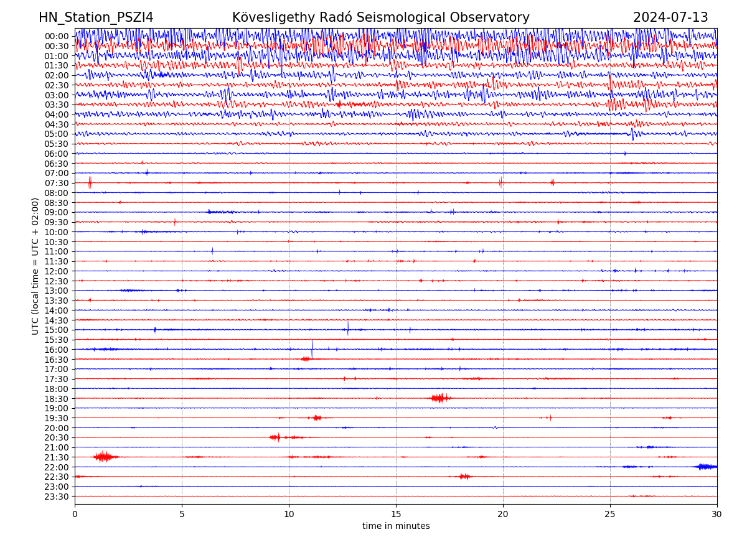This screenshot has height=560, width=747.
Task: Click the 5 tick on the minutes axis
Action: tap(182, 514)
